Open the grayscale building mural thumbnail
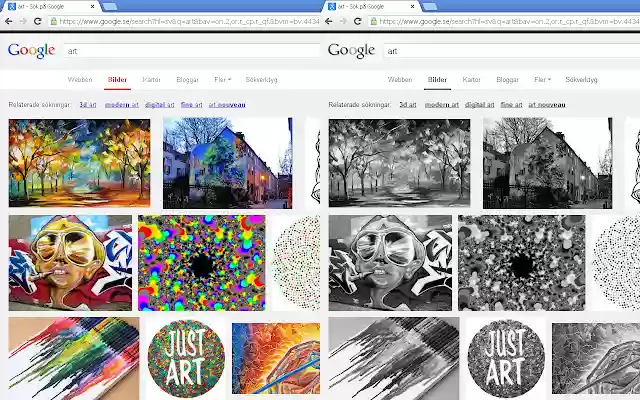 [548, 163]
